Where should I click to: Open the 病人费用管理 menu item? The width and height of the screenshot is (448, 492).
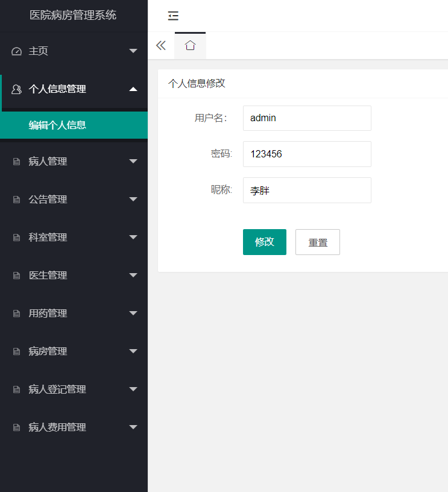tap(74, 427)
